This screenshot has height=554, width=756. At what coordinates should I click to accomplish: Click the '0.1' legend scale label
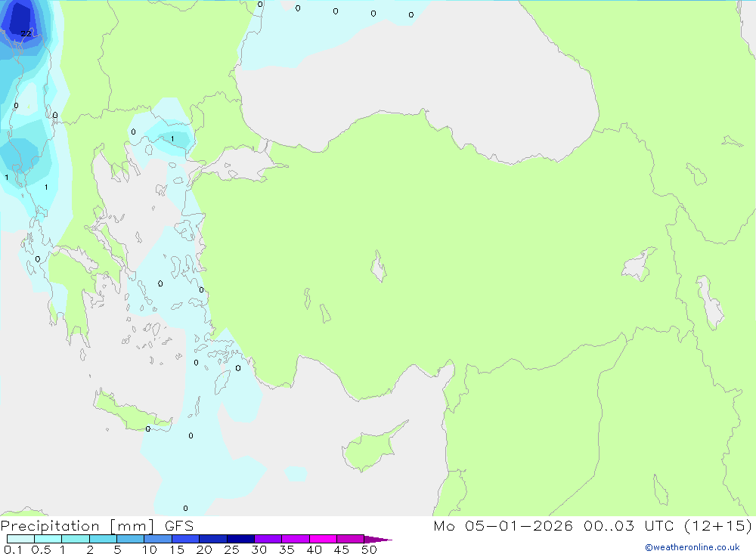tap(13, 549)
